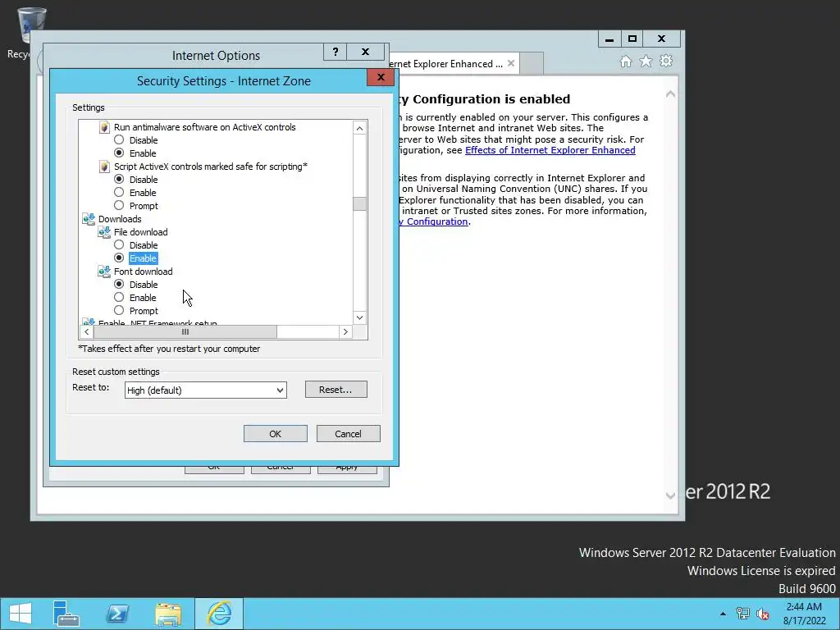Screen dimensions: 840x630
Task: Click the browser page scroll down arrow
Action: (x=670, y=495)
